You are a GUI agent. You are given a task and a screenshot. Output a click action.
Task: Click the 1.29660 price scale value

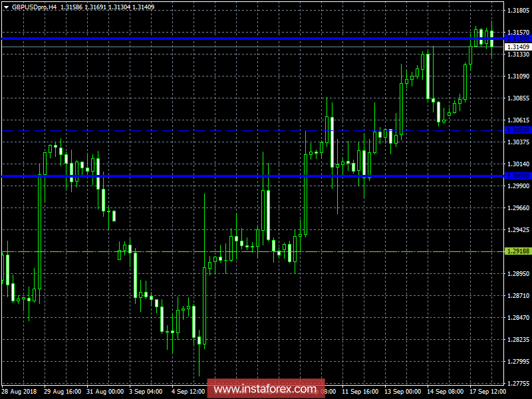518,208
